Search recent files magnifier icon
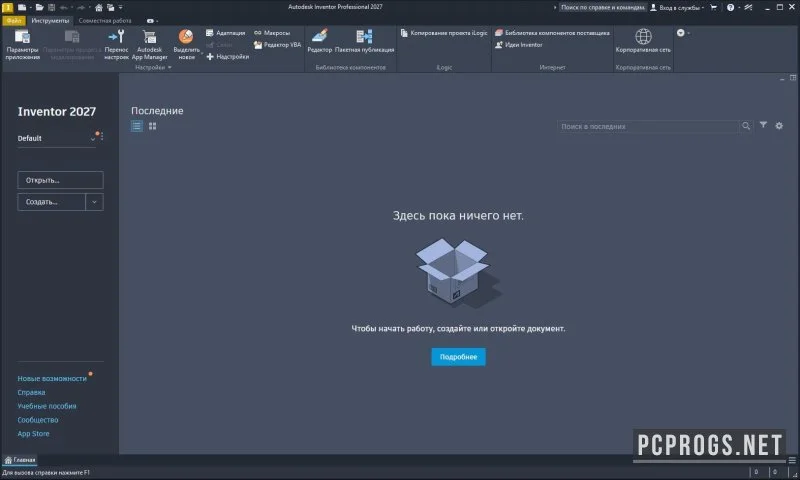This screenshot has width=800, height=480. click(x=746, y=126)
